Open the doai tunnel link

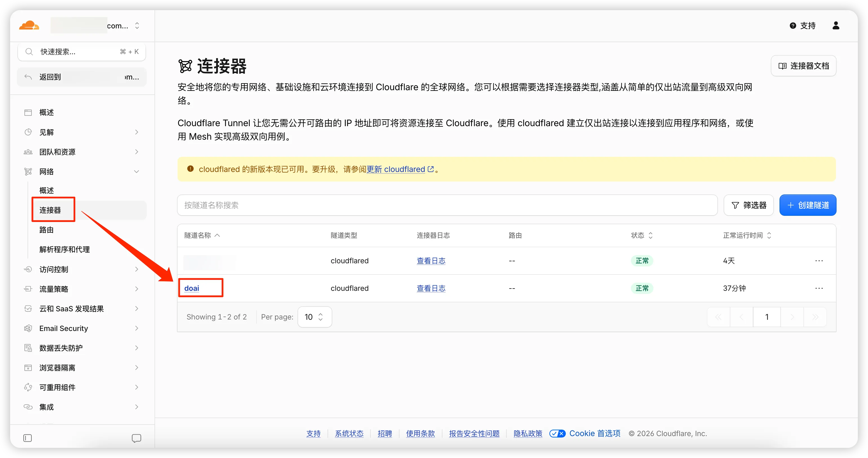tap(192, 288)
